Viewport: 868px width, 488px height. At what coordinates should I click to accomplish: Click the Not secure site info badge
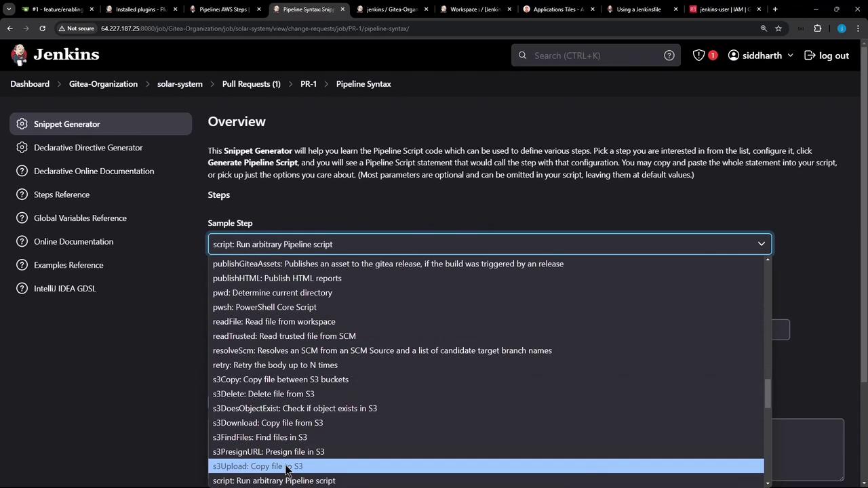76,28
